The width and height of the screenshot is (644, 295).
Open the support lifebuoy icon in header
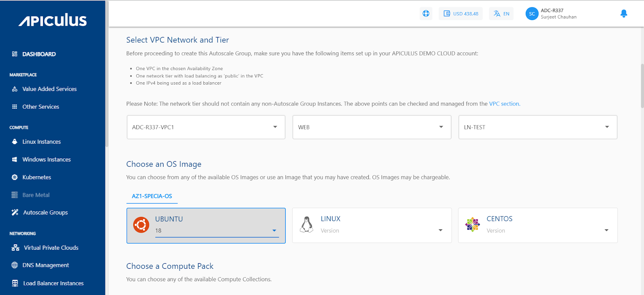coord(426,14)
